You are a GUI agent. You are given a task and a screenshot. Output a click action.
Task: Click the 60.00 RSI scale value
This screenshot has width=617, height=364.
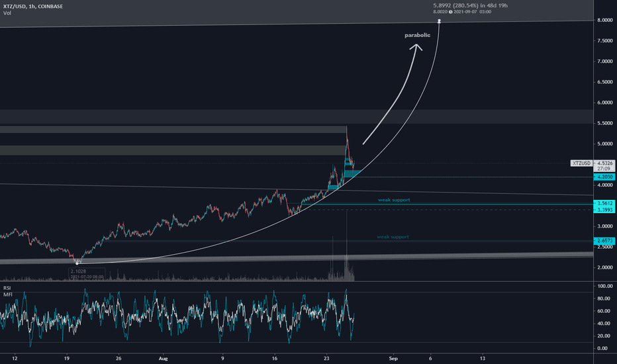[605, 311]
